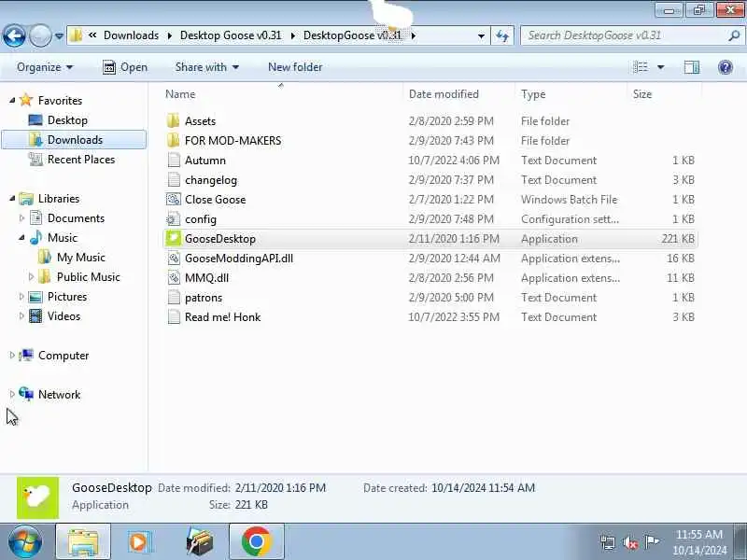Expand the Documents library

pos(21,218)
